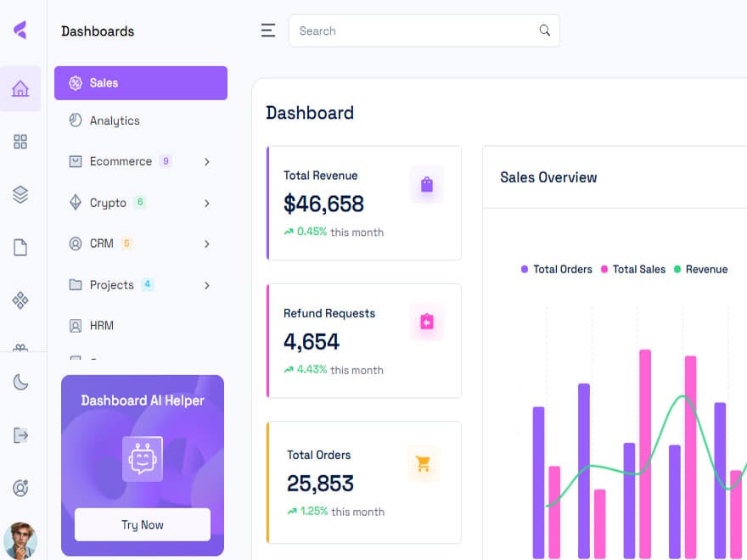Open the apps grid icon in sidebar

point(20,142)
